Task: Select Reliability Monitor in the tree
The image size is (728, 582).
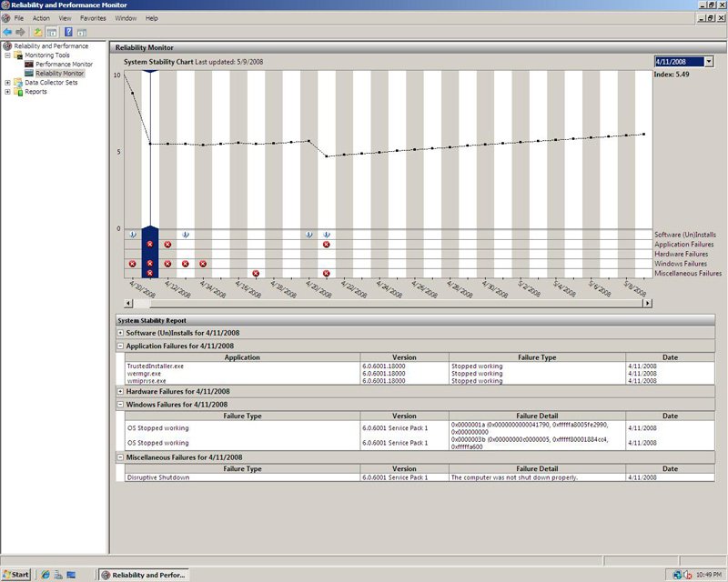Action: pos(60,74)
